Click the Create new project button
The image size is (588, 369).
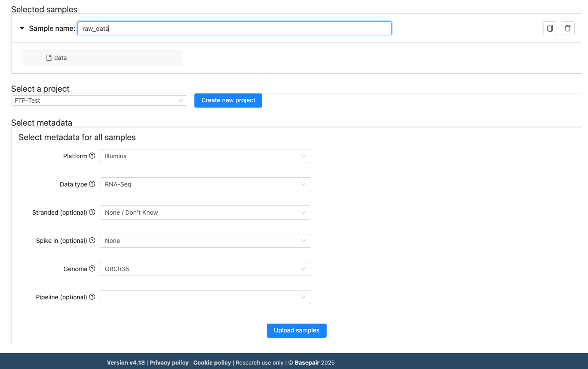tap(228, 100)
